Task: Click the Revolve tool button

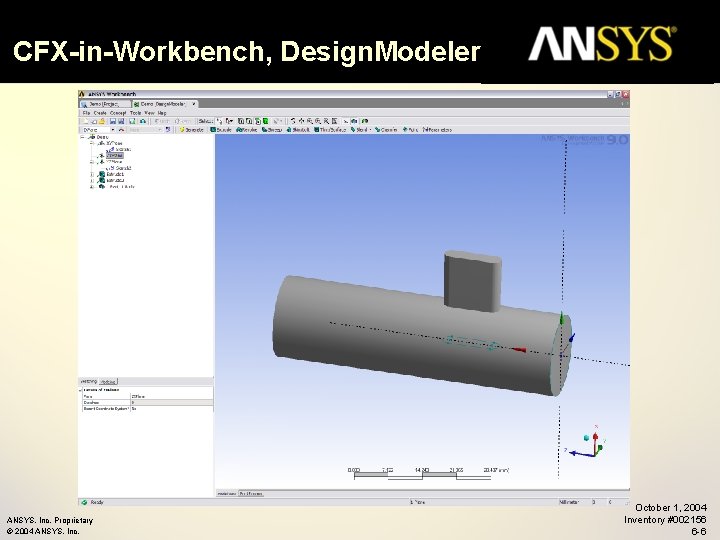Action: [x=247, y=130]
